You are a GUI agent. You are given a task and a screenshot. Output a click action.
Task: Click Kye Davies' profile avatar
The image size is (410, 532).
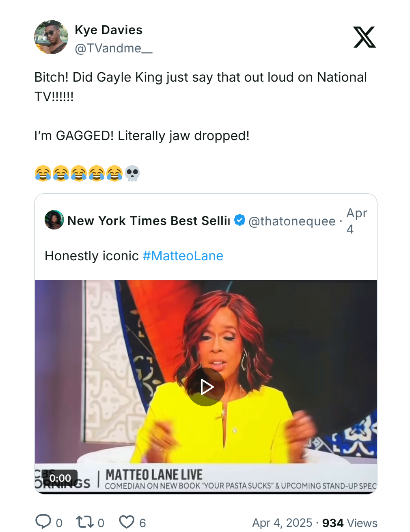click(51, 37)
